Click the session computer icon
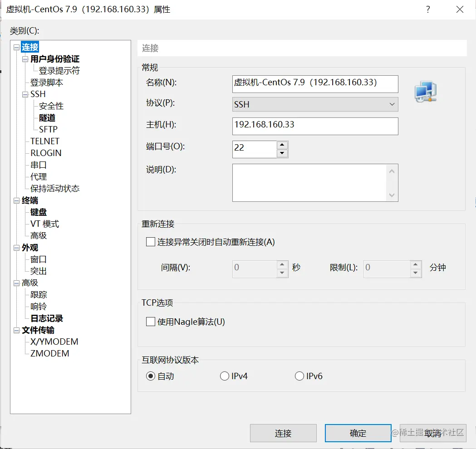This screenshot has height=449, width=476. 426,92
